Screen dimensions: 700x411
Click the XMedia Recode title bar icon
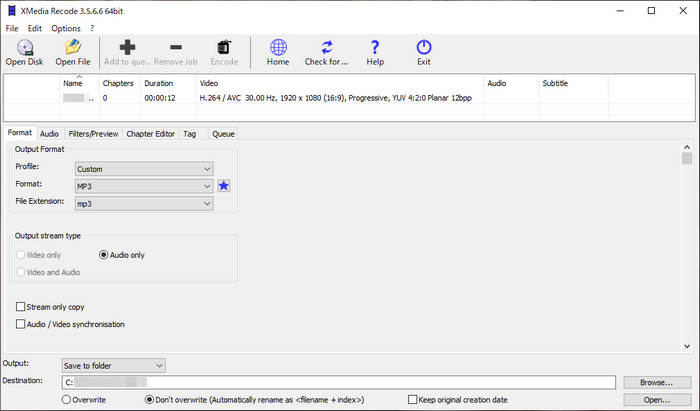(12, 11)
